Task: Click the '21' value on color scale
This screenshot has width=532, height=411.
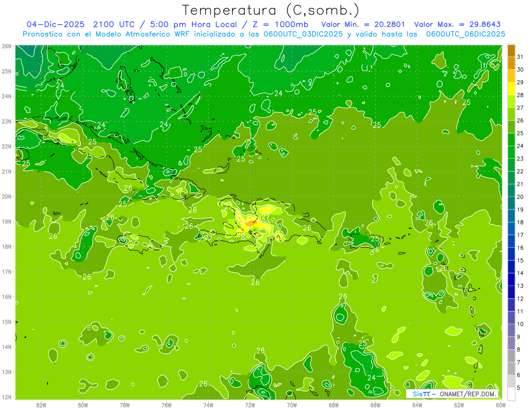Action: point(520,184)
